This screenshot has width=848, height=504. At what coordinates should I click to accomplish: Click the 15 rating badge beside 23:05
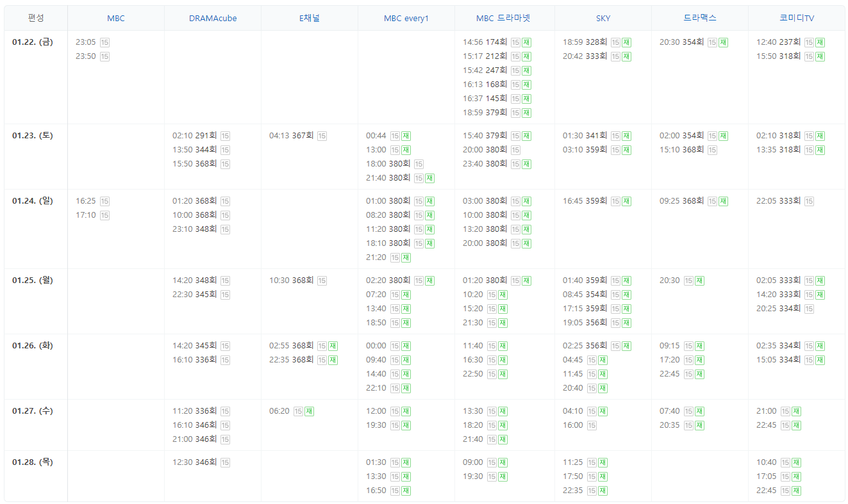click(x=104, y=42)
